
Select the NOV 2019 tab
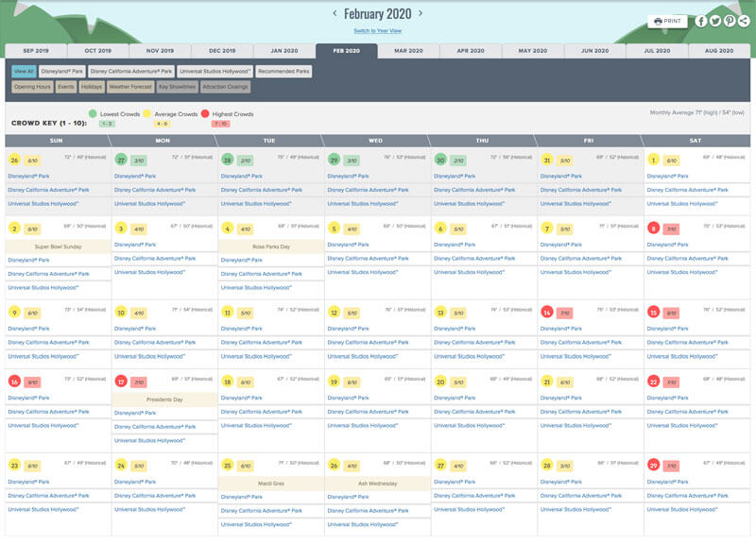pos(160,51)
